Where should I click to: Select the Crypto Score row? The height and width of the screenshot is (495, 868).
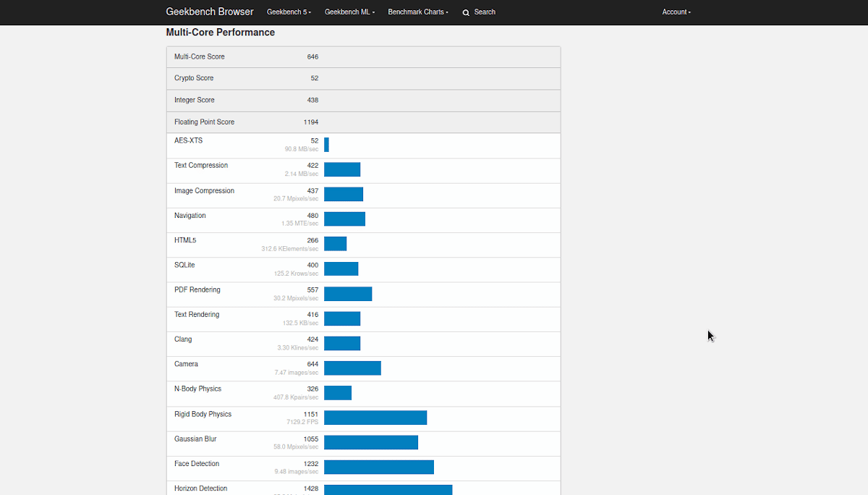(x=363, y=78)
